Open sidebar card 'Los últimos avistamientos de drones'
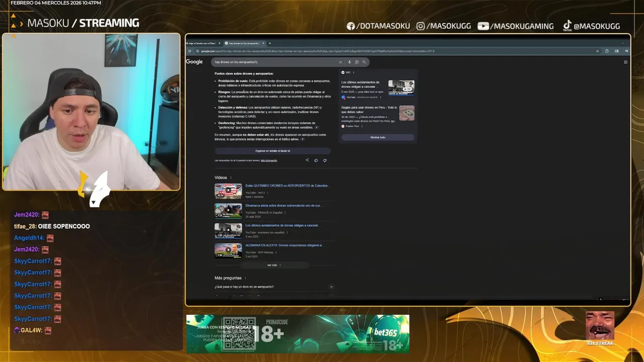Viewport: 644px width, 362px height. click(360, 84)
